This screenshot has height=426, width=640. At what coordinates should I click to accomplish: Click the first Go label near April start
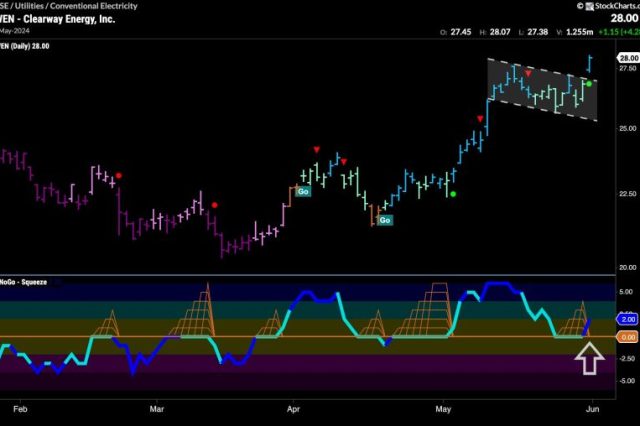point(303,191)
